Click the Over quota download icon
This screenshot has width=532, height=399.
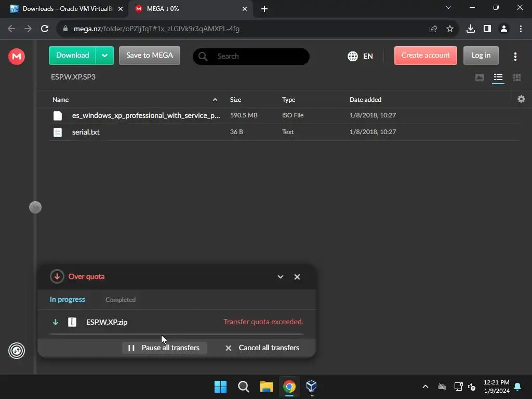tap(57, 276)
